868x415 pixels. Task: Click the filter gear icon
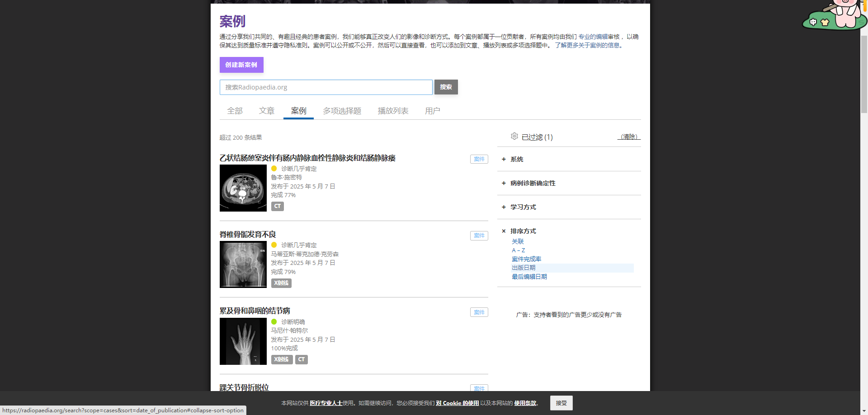tap(514, 137)
